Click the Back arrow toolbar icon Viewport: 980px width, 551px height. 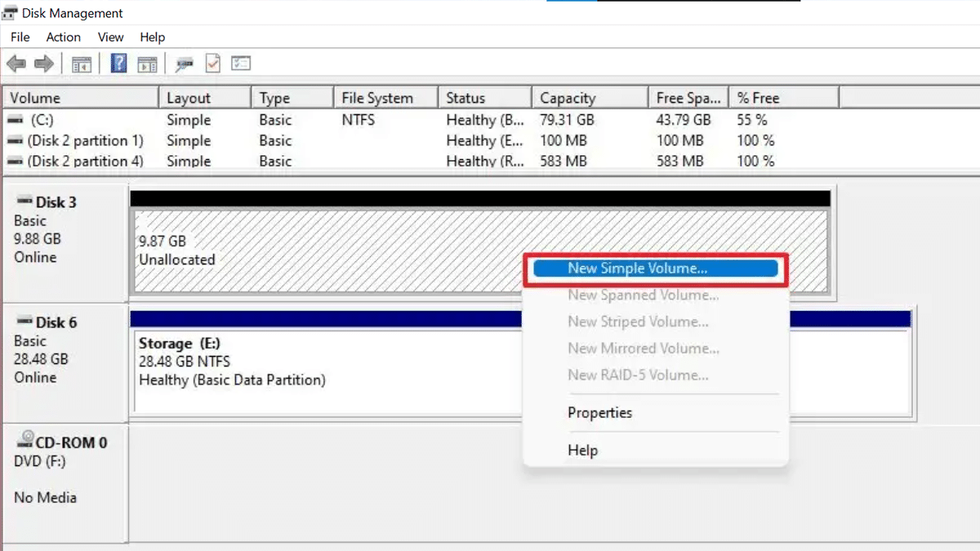click(16, 64)
